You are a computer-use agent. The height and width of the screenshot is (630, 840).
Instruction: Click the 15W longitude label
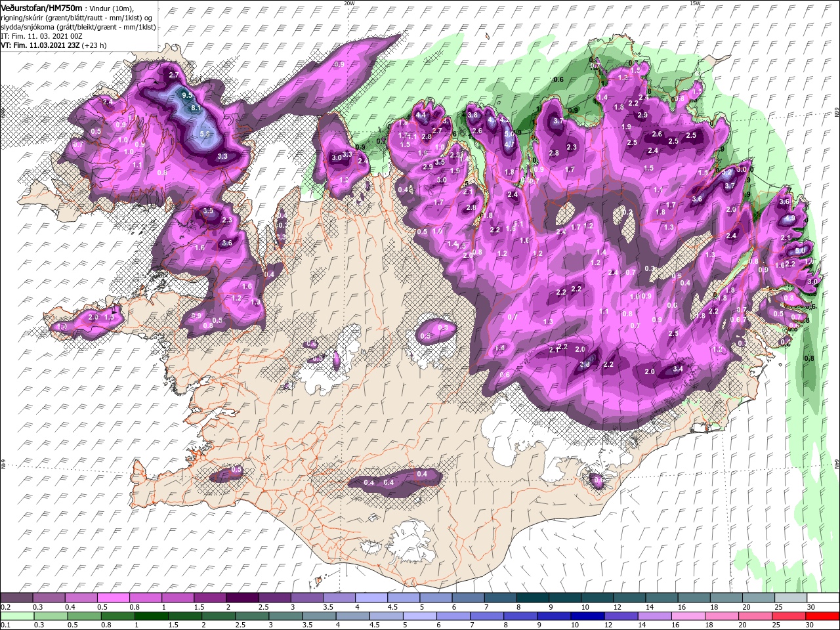(695, 3)
